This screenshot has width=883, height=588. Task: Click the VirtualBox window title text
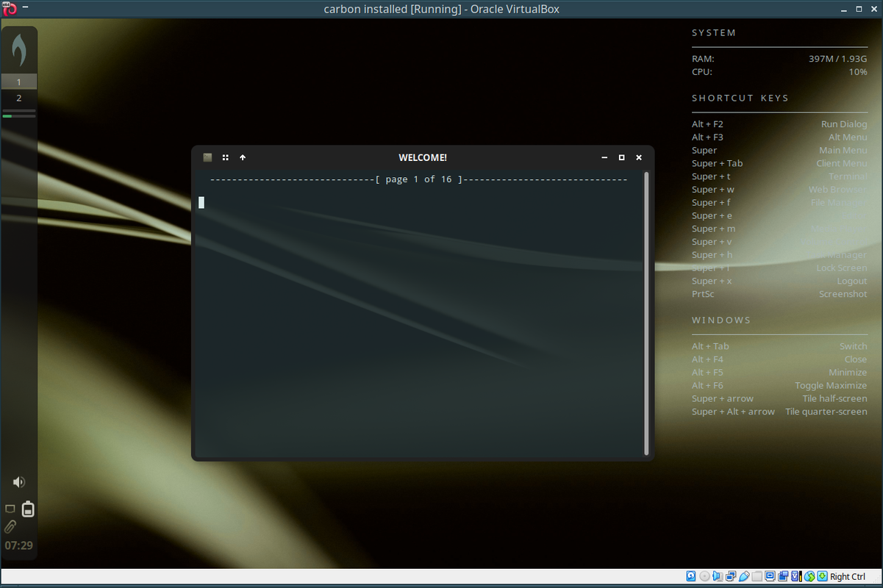point(441,9)
